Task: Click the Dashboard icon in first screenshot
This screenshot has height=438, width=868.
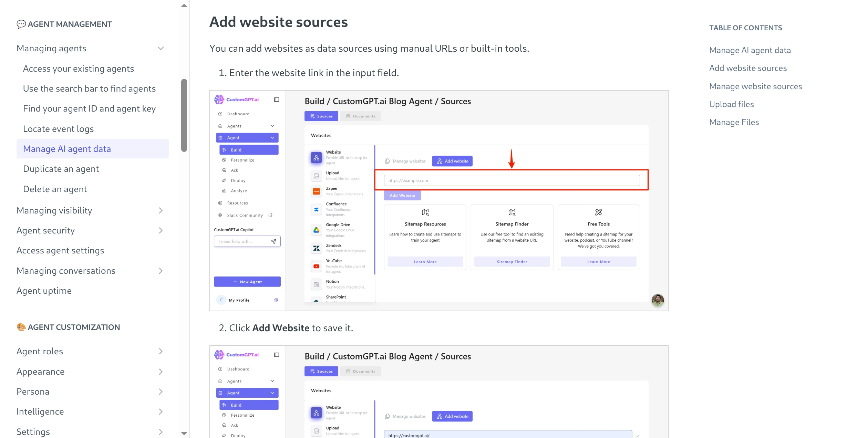Action: pos(220,114)
